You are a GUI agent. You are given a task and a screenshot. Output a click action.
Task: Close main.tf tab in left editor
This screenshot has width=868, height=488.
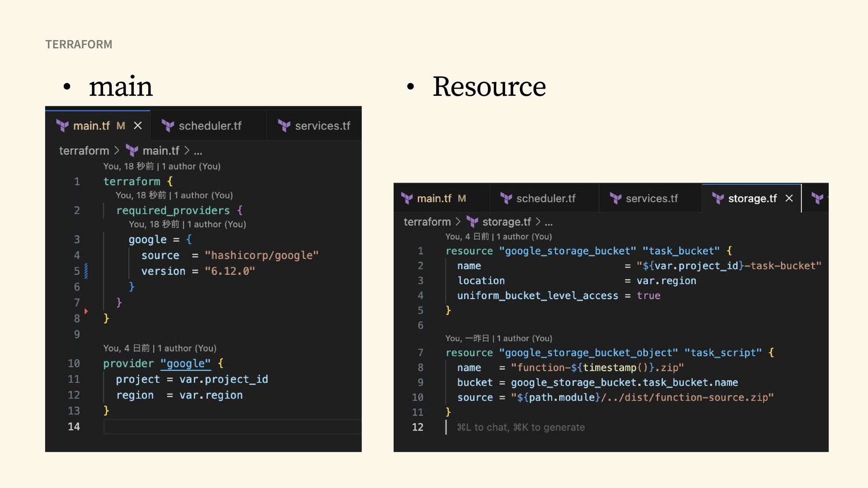click(x=138, y=126)
